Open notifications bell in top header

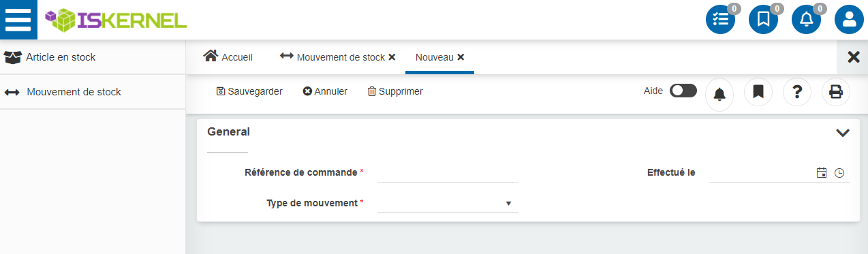[806, 20]
